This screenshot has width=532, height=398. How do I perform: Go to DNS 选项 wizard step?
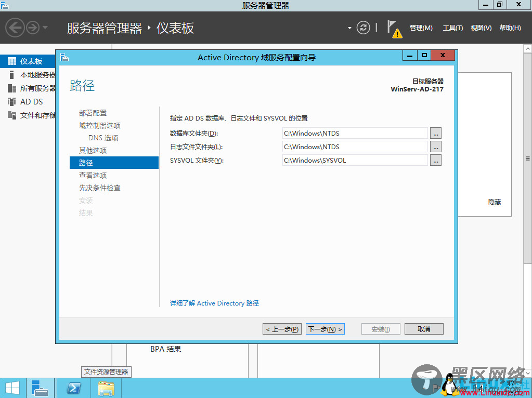(x=103, y=138)
